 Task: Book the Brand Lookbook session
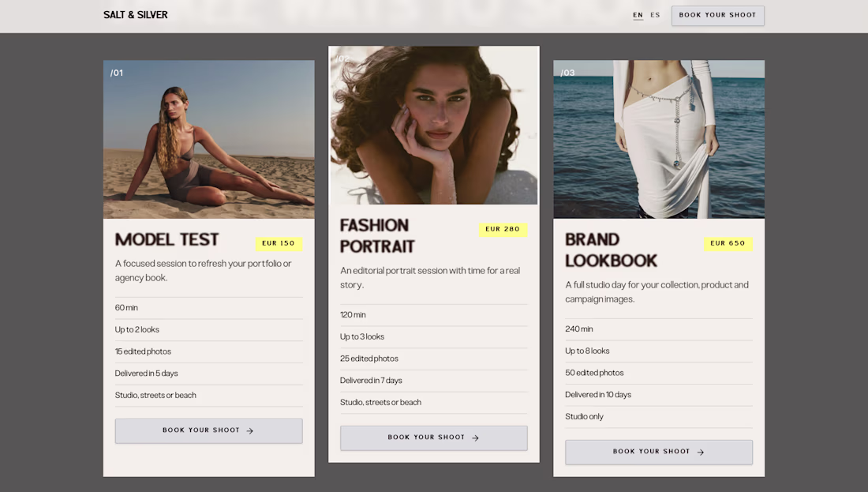659,452
